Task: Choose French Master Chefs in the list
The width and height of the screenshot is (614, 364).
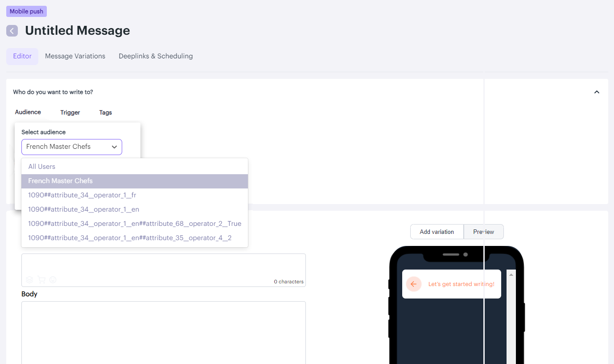Action: coord(135,181)
